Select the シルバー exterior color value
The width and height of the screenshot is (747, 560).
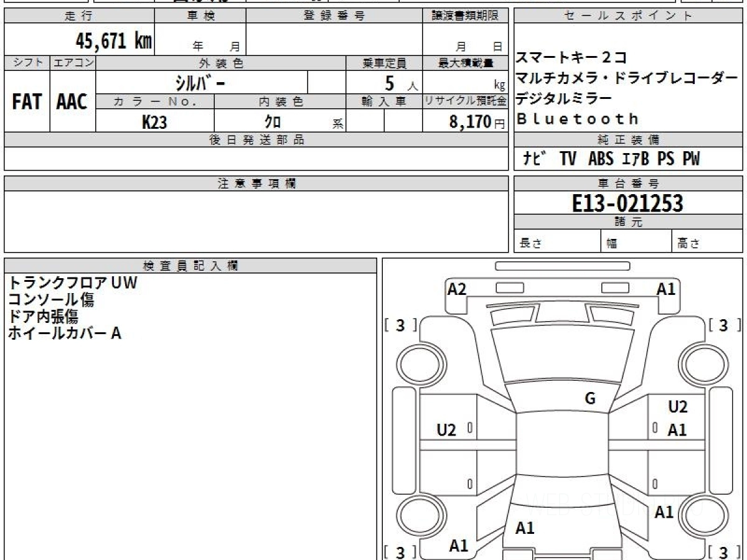point(202,82)
